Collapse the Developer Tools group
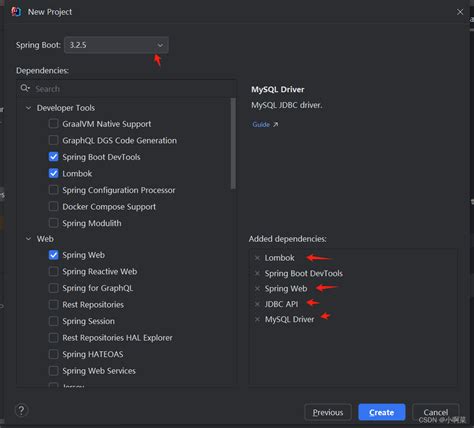This screenshot has width=474, height=428. click(x=28, y=108)
